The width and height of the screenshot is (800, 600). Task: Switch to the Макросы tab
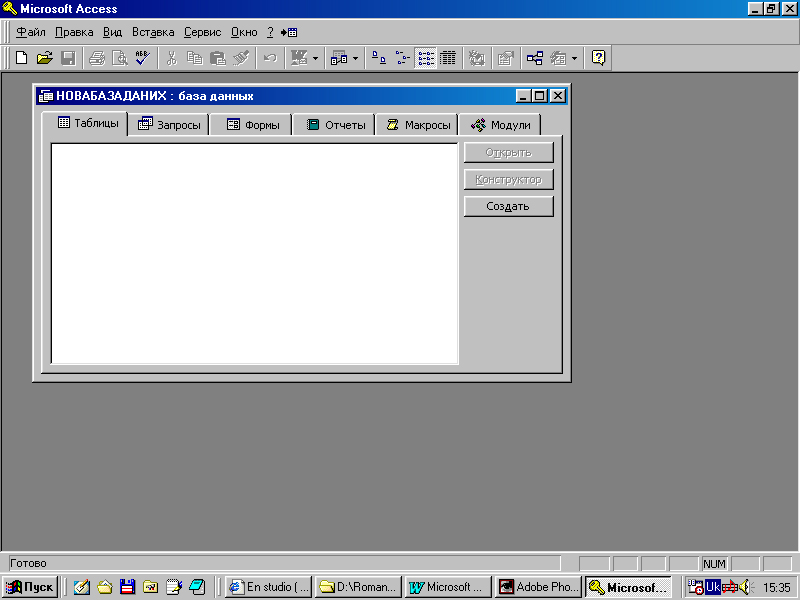[418, 124]
